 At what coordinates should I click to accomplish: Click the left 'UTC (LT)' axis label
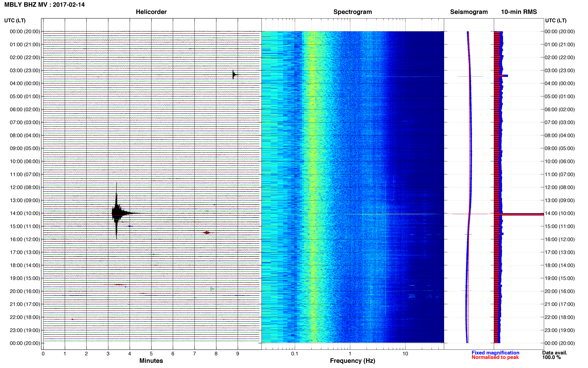point(15,20)
